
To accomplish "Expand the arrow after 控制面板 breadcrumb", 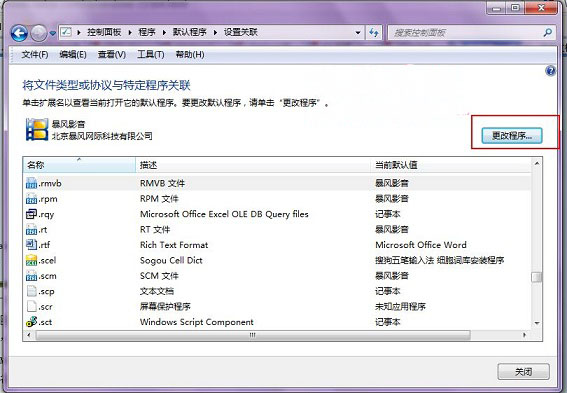I will 130,33.
